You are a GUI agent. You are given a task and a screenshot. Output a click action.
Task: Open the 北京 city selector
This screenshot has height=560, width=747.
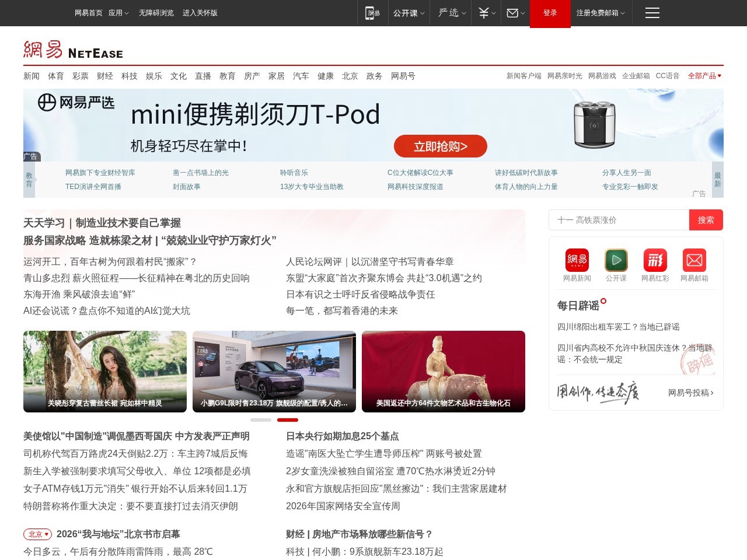click(38, 534)
